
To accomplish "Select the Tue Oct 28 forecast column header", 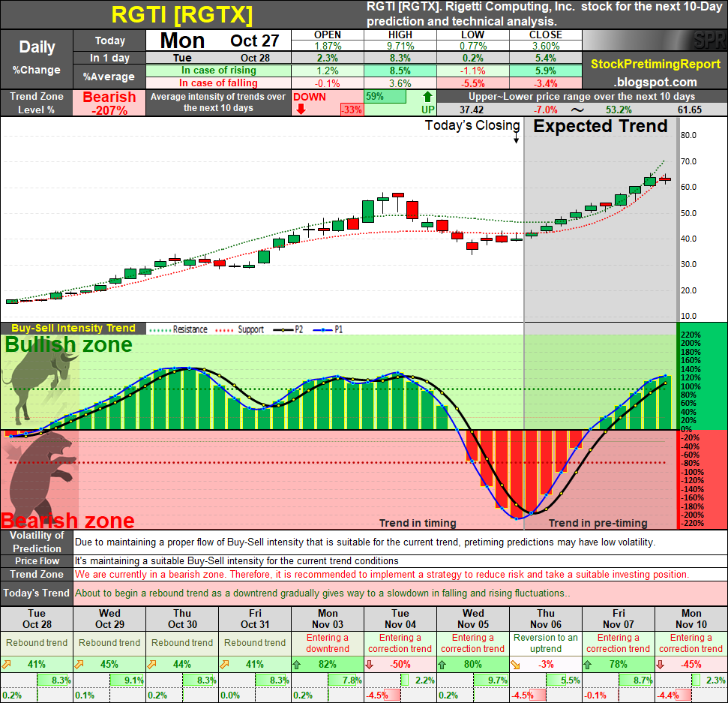I will (x=37, y=619).
